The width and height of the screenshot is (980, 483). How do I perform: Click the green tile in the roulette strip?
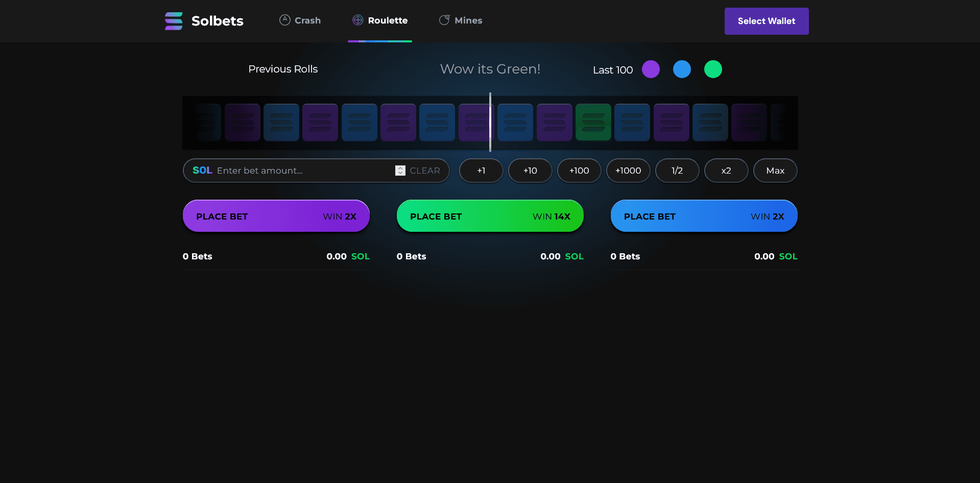pyautogui.click(x=593, y=123)
